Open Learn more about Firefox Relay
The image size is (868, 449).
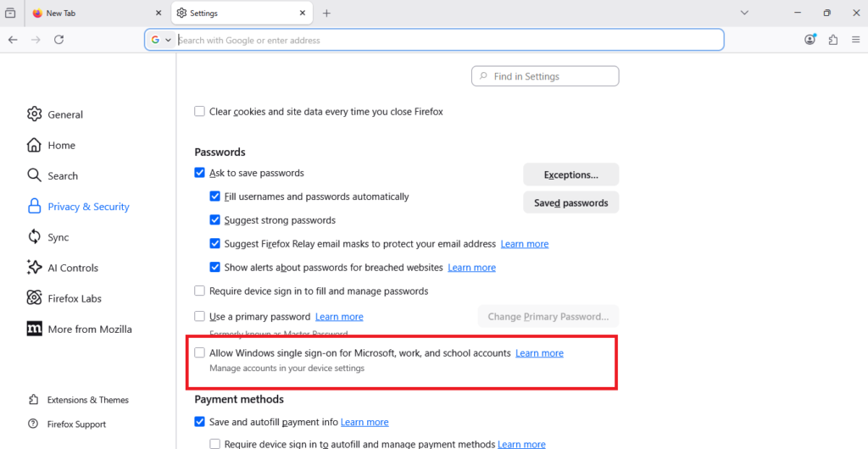pos(524,244)
